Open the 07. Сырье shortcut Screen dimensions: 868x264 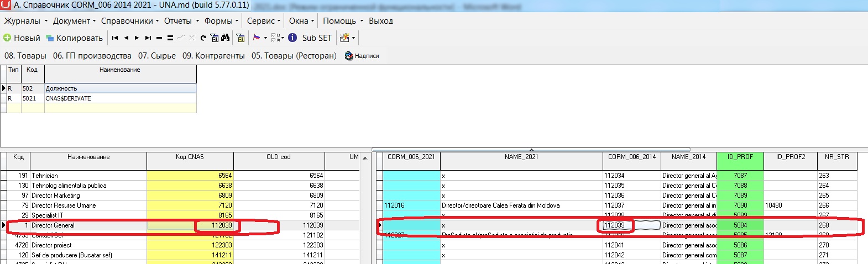pyautogui.click(x=157, y=56)
